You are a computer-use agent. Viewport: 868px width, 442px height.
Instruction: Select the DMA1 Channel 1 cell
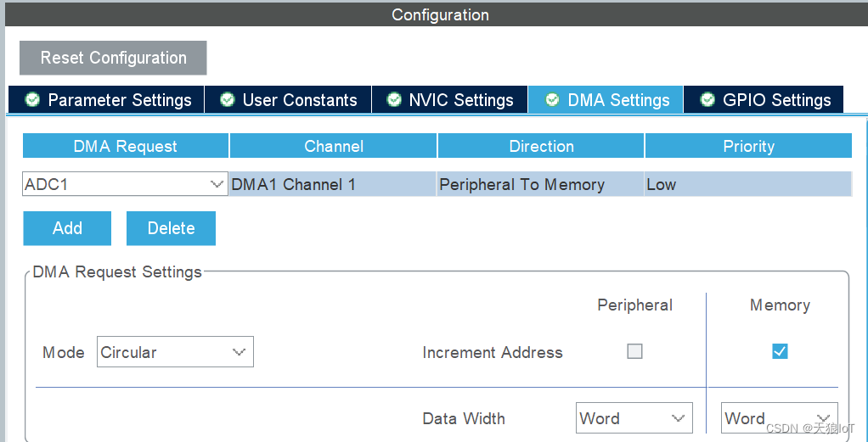[x=333, y=183]
